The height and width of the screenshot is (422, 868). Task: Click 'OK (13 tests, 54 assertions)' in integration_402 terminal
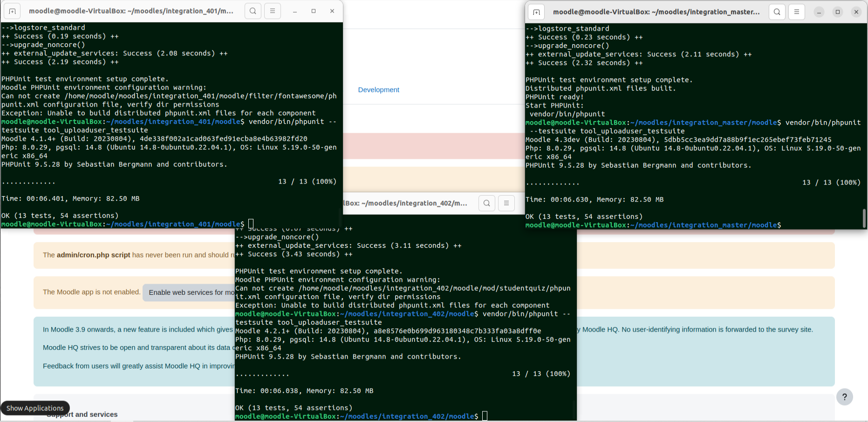point(294,408)
